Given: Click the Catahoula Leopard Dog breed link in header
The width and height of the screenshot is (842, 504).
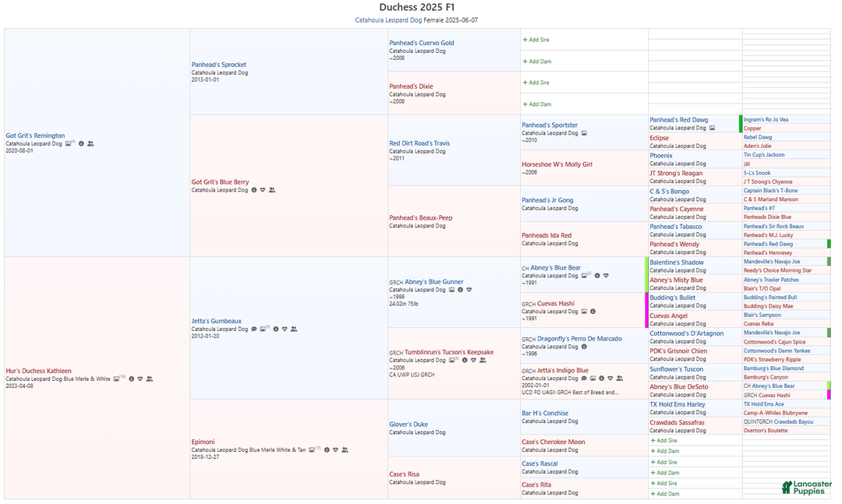Looking at the screenshot, I should (388, 19).
